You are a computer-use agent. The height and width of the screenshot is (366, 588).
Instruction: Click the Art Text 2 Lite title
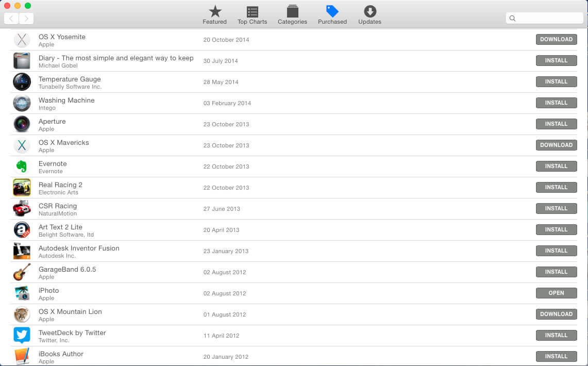click(60, 227)
